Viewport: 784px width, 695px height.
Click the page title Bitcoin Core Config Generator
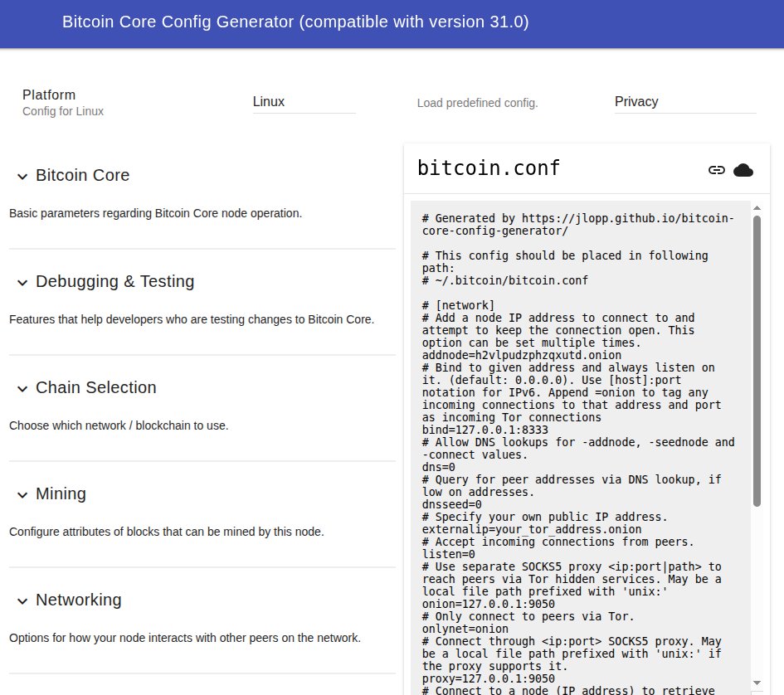coord(295,22)
